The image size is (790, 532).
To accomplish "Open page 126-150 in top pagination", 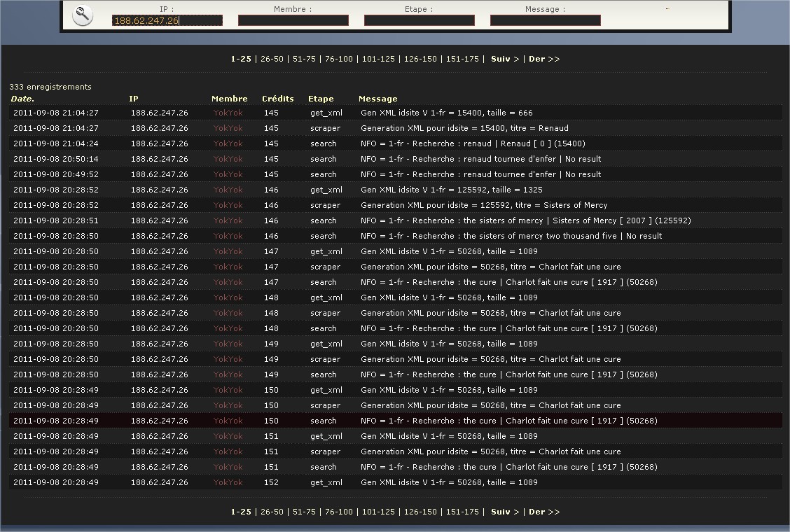I will click(x=420, y=59).
